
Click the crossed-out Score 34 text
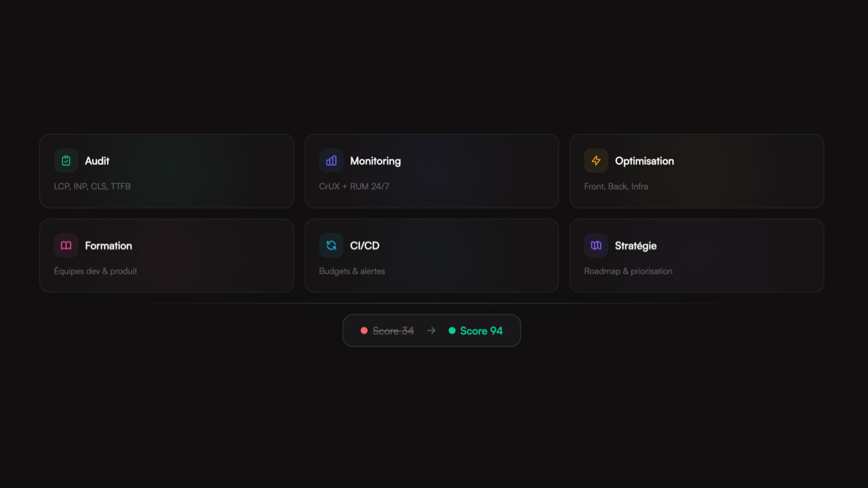(393, 331)
